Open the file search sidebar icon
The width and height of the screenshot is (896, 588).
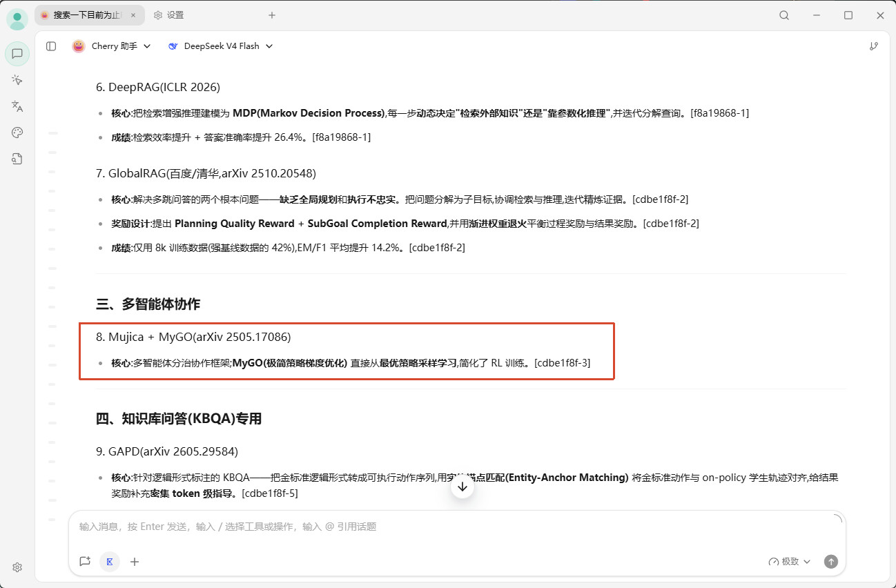17,159
